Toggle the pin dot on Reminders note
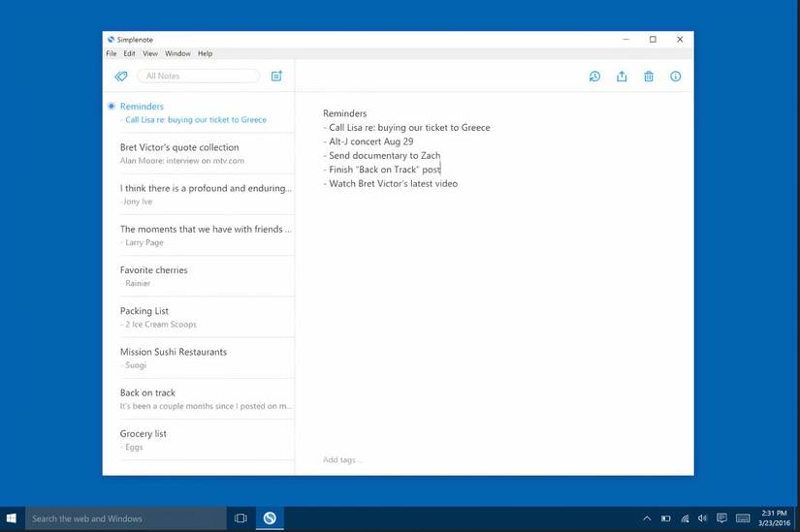The width and height of the screenshot is (800, 532). [x=112, y=106]
